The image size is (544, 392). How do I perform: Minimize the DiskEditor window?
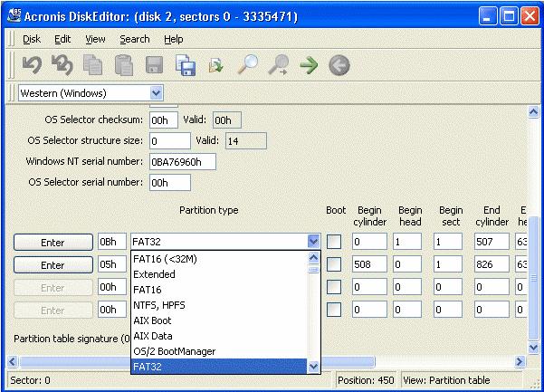click(488, 16)
